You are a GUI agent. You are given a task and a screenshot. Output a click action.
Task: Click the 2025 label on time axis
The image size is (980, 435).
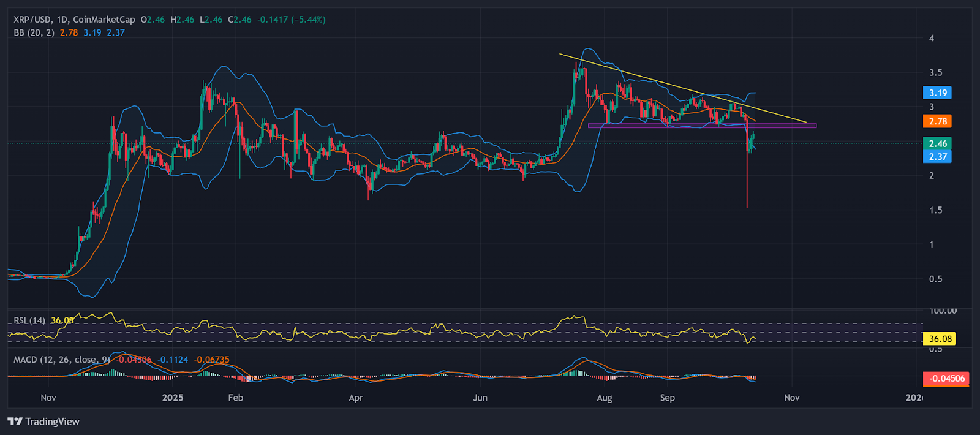(x=173, y=398)
